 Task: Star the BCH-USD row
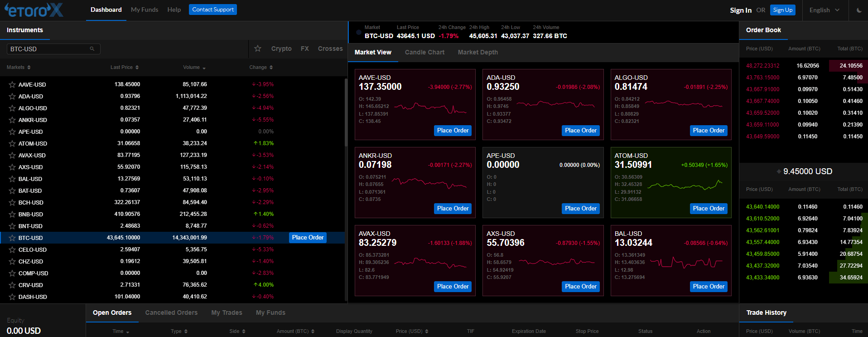point(12,202)
